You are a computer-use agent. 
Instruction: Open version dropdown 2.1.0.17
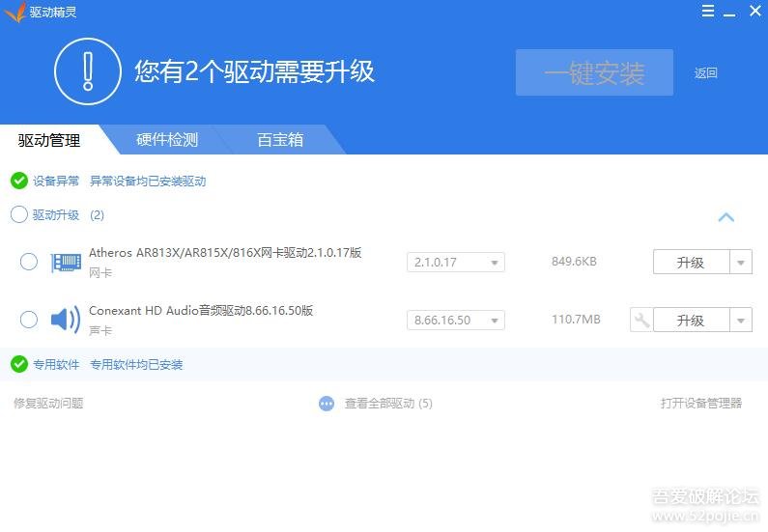click(x=456, y=263)
